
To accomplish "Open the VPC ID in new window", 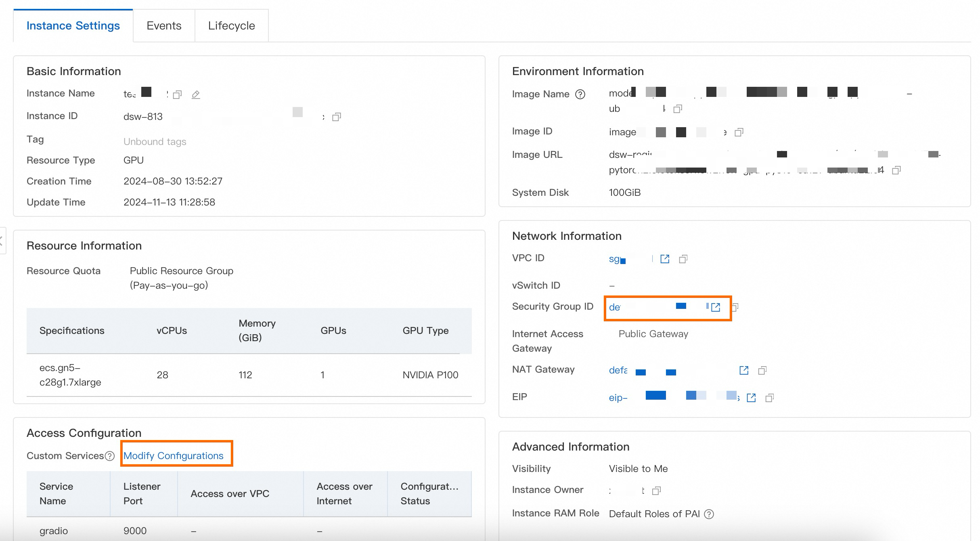I will tap(664, 259).
